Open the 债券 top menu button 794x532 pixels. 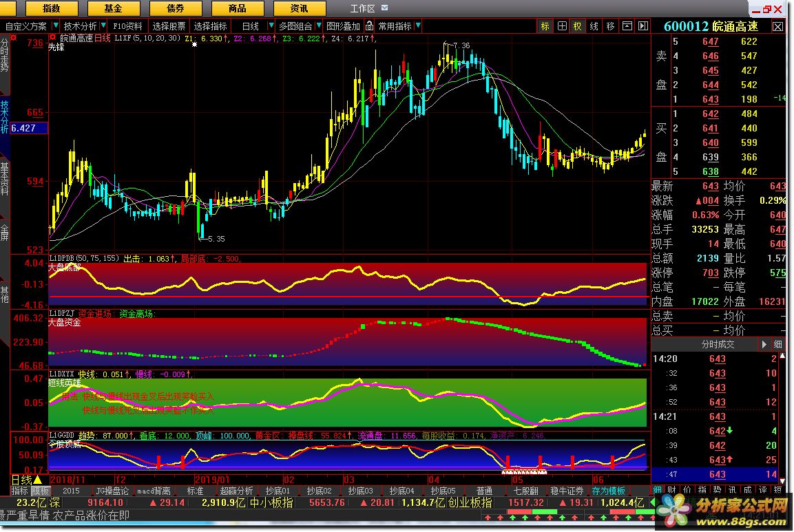tap(175, 8)
